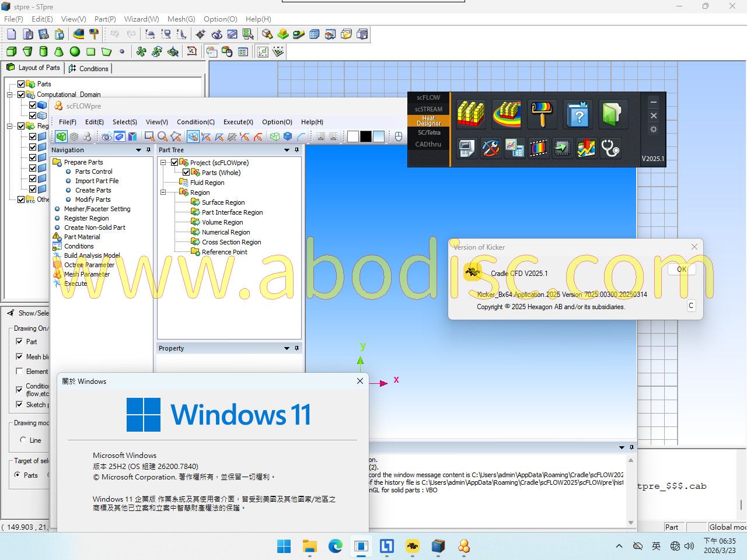Screen dimensions: 747x560
Task: Collapse the Region node in Part Tree
Action: tap(163, 192)
